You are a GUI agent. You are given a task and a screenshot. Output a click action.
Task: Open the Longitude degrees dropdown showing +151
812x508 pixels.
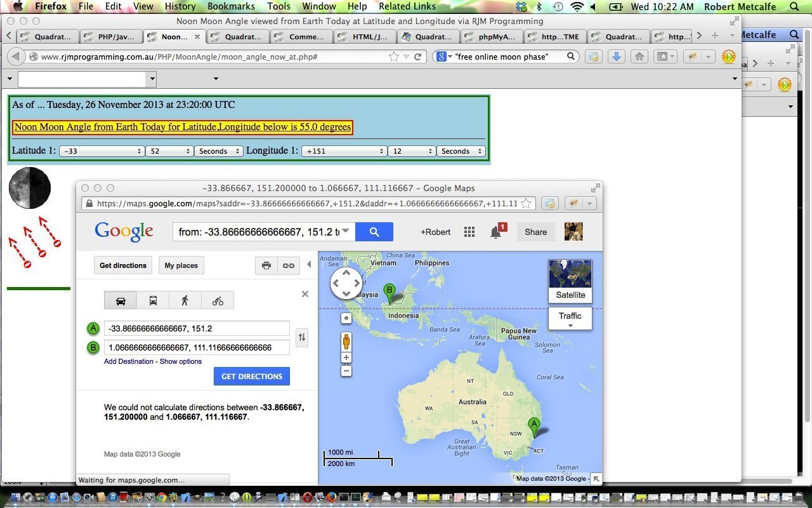coord(344,151)
